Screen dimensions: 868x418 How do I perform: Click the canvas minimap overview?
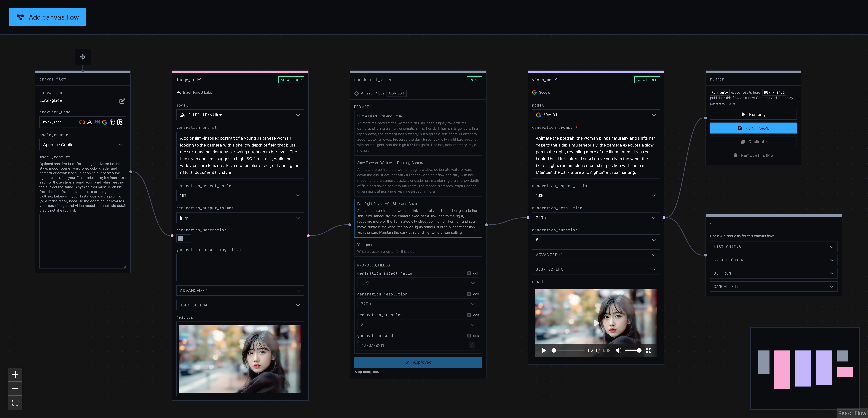point(805,369)
